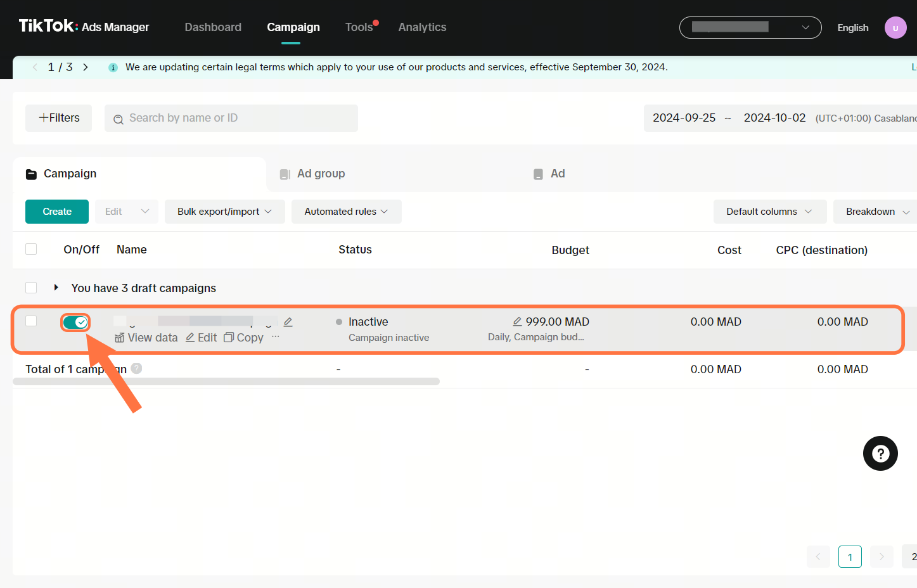Image resolution: width=917 pixels, height=588 pixels.
Task: Click the View data chart icon
Action: point(120,338)
